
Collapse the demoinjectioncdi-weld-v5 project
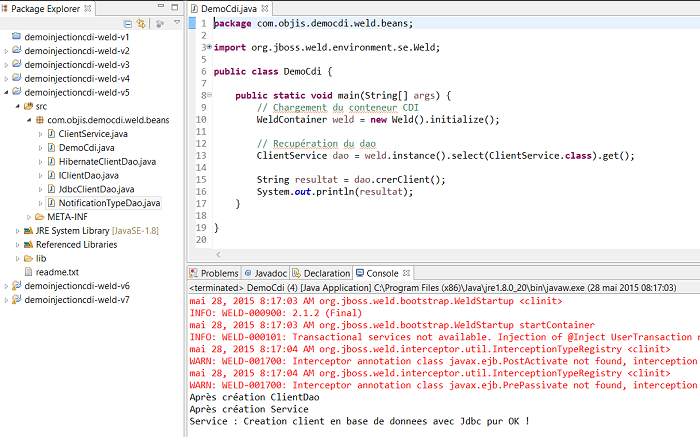point(6,92)
